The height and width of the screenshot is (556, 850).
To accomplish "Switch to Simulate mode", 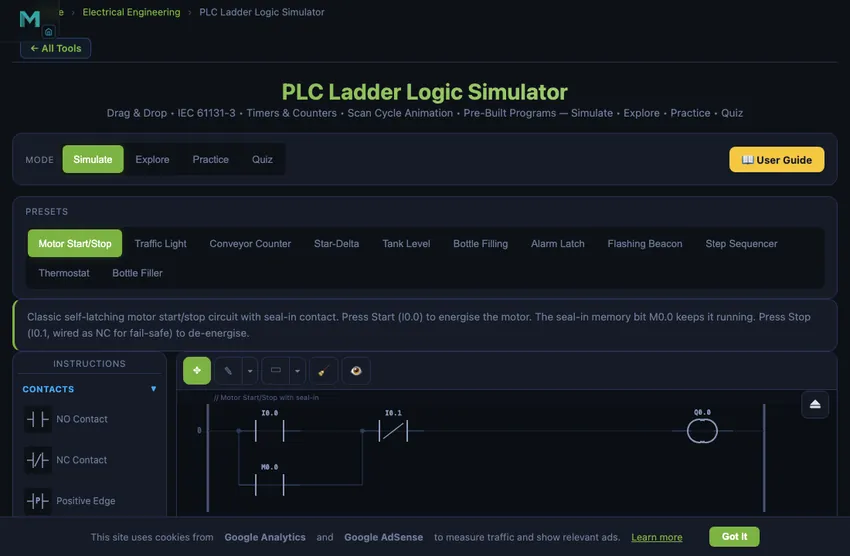I will [x=93, y=159].
